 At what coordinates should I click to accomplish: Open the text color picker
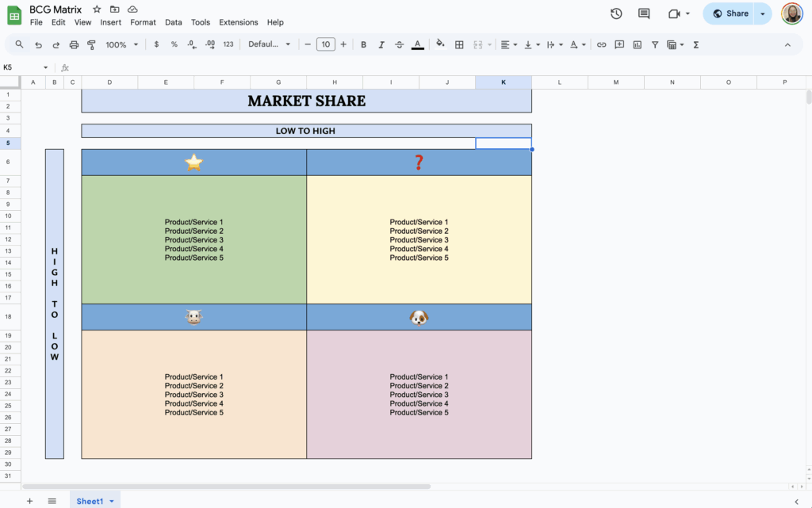[x=418, y=44]
